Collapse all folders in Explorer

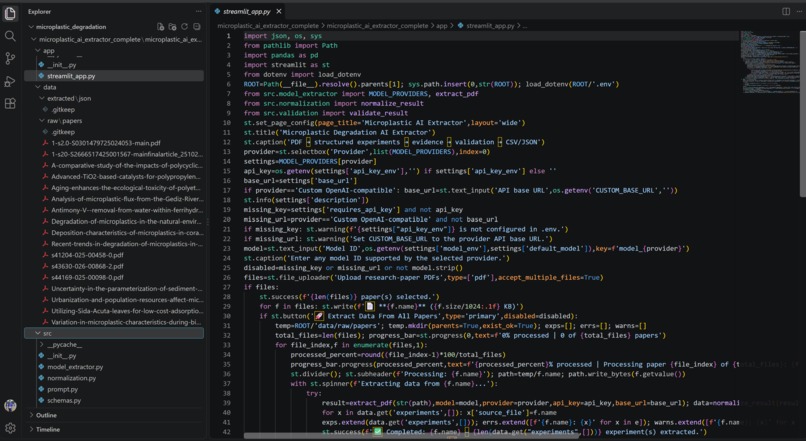(196, 27)
